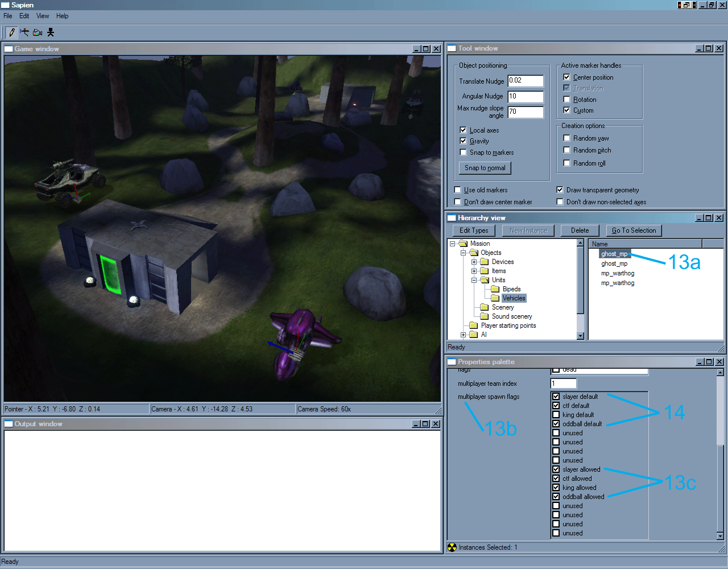The image size is (728, 569).
Task: Open the Help menu
Action: pyautogui.click(x=63, y=16)
